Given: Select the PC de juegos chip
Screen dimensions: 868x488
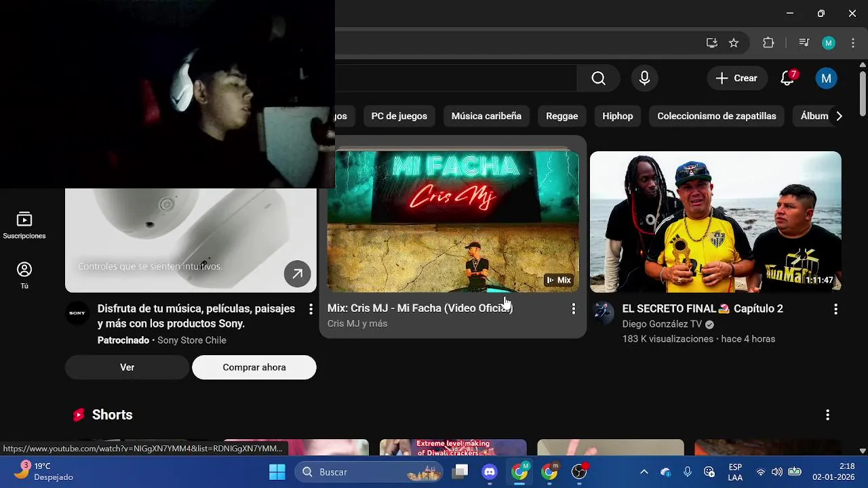Looking at the screenshot, I should click(399, 116).
